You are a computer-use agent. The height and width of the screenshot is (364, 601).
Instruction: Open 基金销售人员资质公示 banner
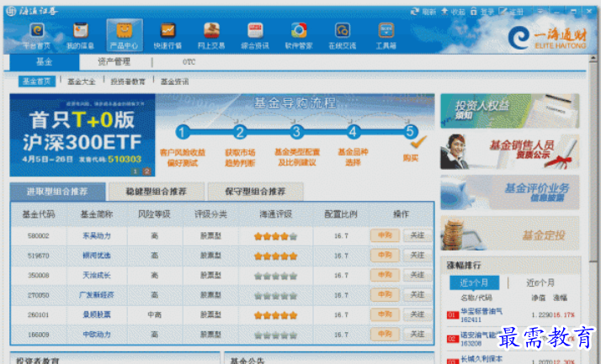[510, 152]
